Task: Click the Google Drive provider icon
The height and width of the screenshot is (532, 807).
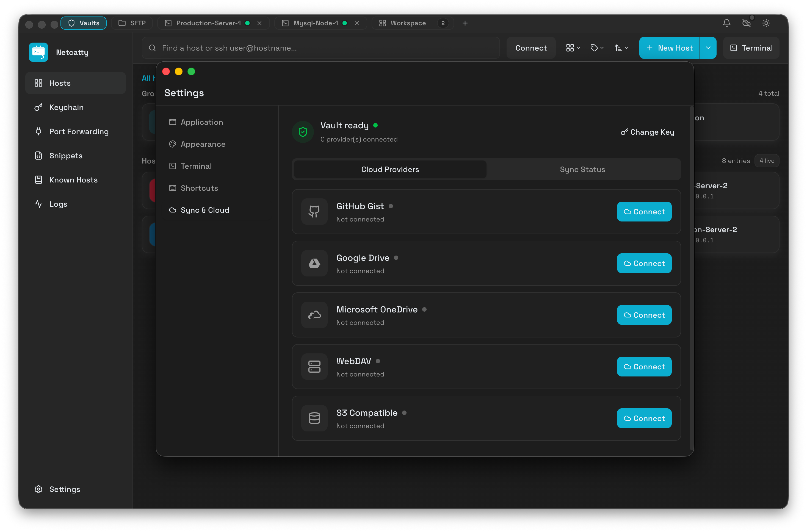Action: coord(314,263)
